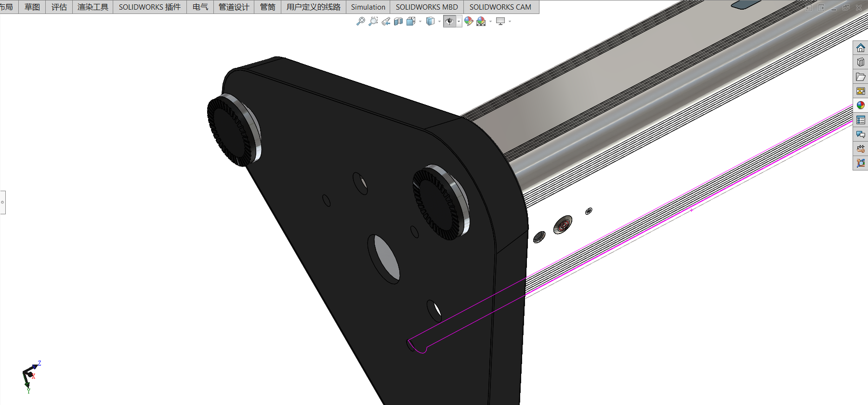Select the round screw head on rail side

point(563,224)
